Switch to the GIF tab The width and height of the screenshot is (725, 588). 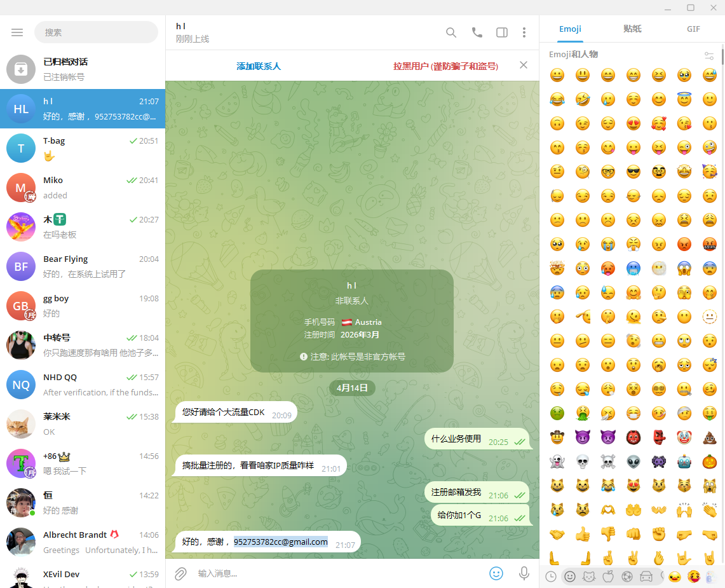pyautogui.click(x=693, y=29)
